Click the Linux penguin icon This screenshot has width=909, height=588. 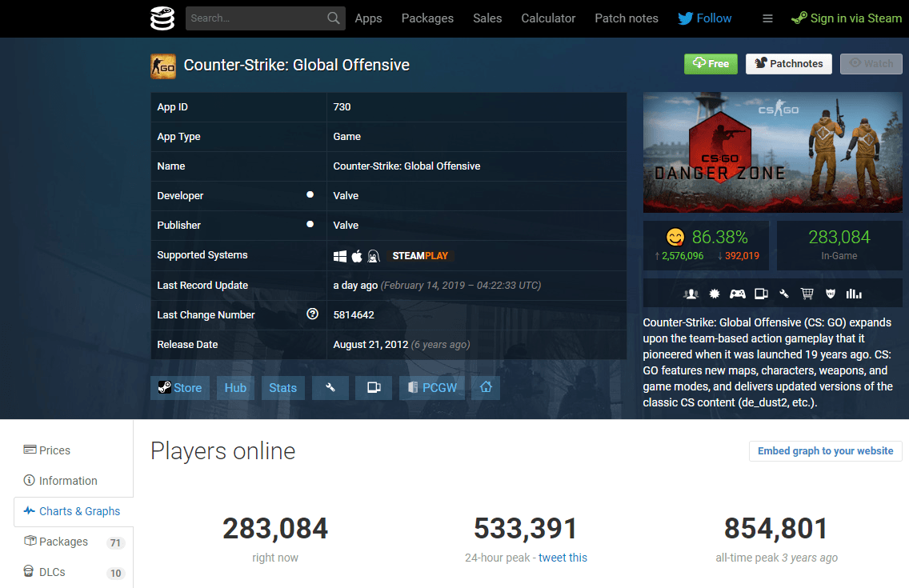tap(374, 256)
